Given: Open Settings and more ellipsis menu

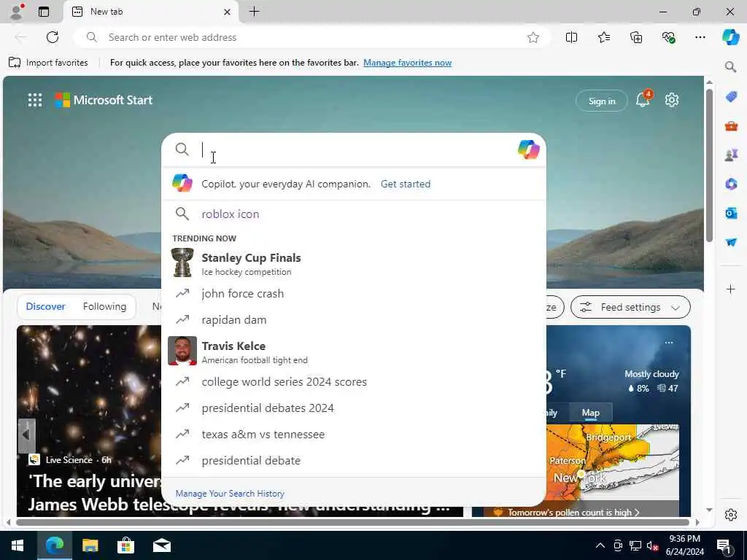Looking at the screenshot, I should click(700, 37).
